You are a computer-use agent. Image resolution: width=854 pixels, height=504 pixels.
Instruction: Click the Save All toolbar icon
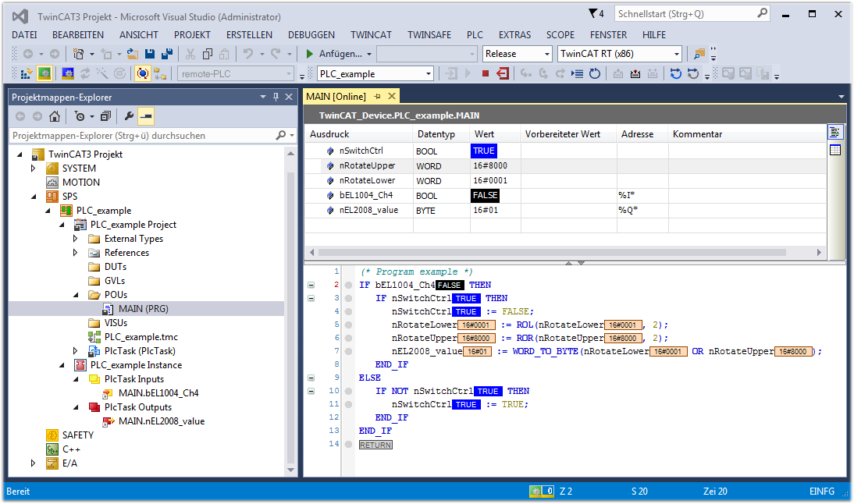[x=166, y=54]
